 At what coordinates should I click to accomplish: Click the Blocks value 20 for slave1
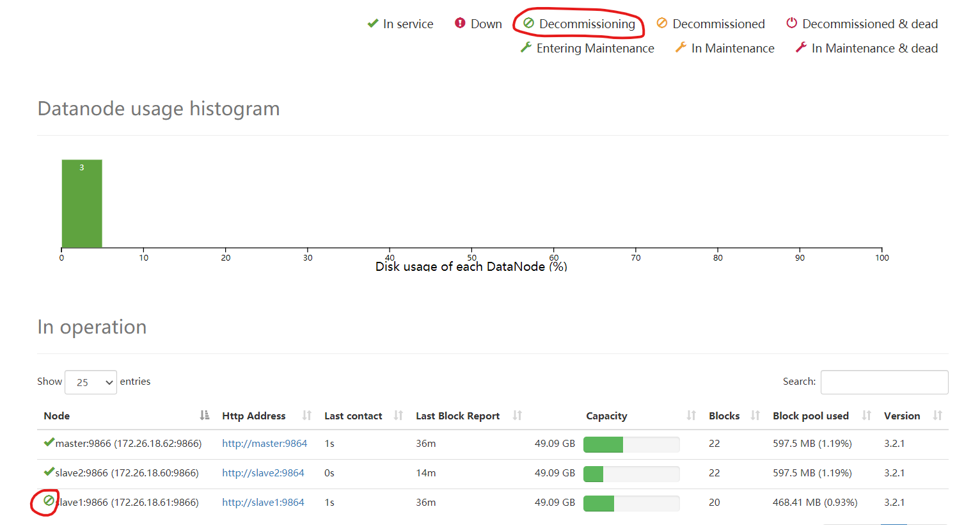pyautogui.click(x=715, y=503)
